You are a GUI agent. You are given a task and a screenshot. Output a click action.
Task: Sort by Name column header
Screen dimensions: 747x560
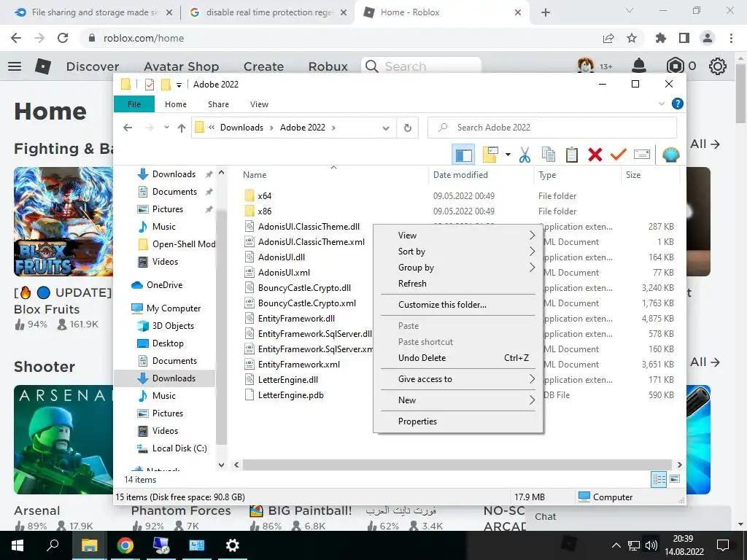click(333, 175)
